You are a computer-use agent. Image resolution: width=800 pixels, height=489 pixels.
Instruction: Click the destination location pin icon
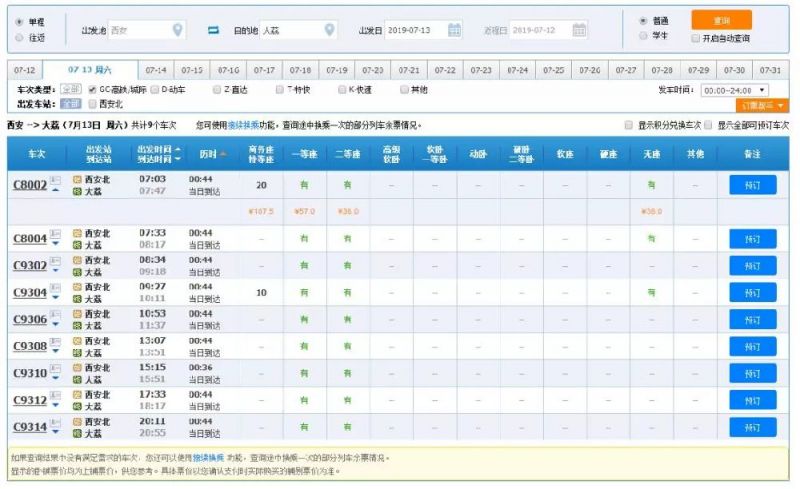(330, 30)
